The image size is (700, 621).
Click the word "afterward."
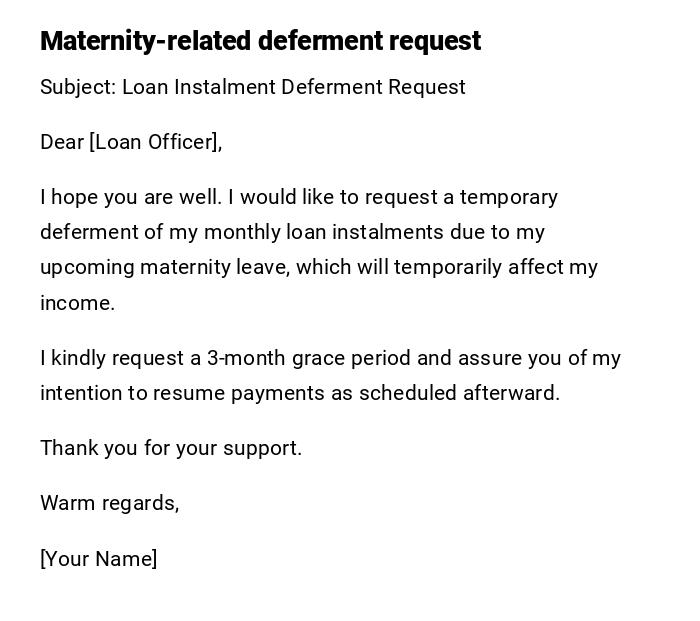pos(510,393)
